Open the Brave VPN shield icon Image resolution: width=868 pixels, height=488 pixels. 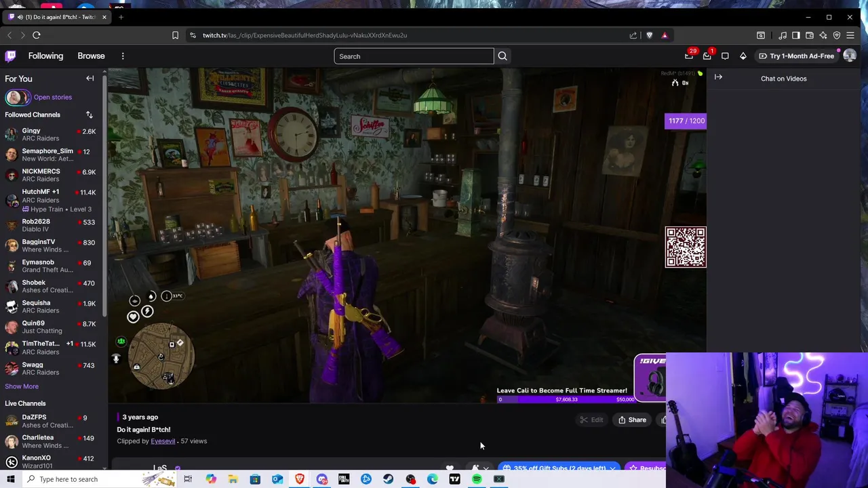(x=837, y=35)
